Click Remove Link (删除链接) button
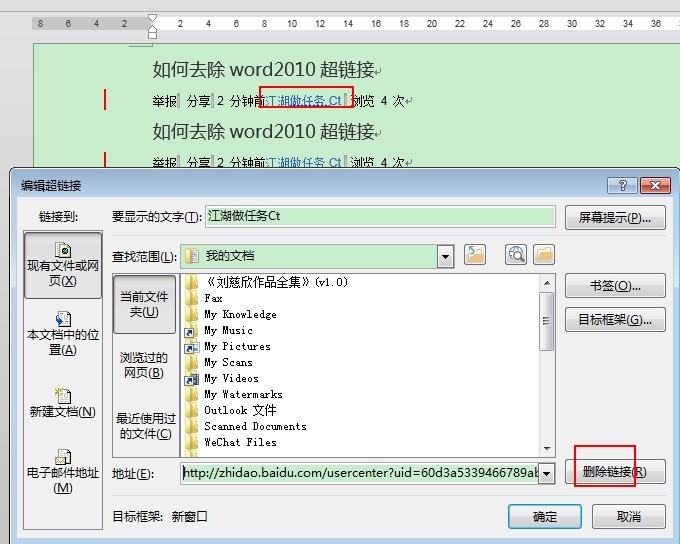This screenshot has width=680, height=544. pos(615,472)
